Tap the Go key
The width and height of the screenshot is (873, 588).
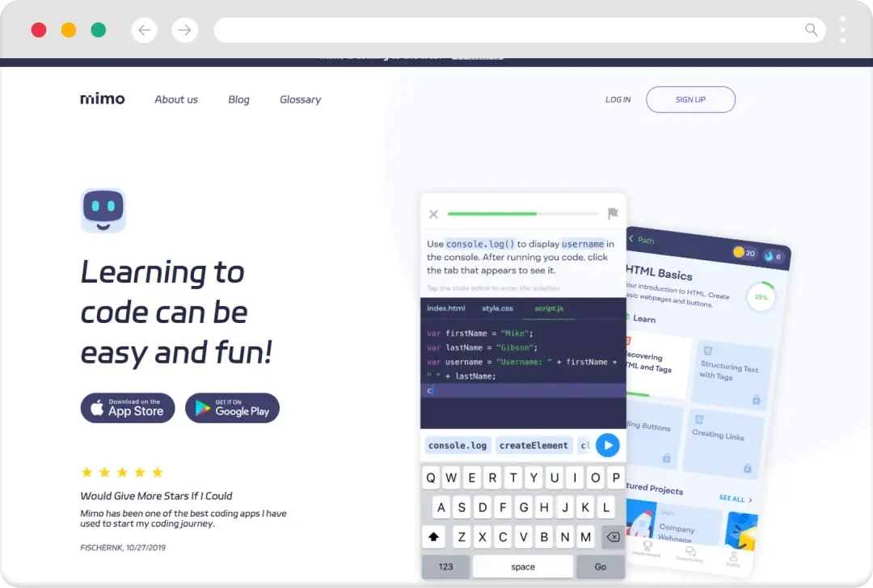(600, 567)
